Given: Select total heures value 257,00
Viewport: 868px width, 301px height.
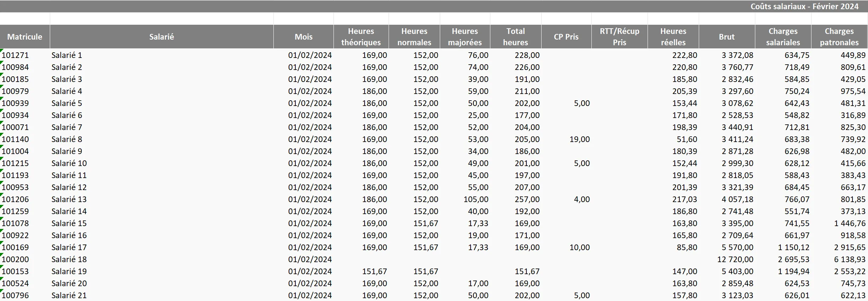Looking at the screenshot, I should pos(527,199).
